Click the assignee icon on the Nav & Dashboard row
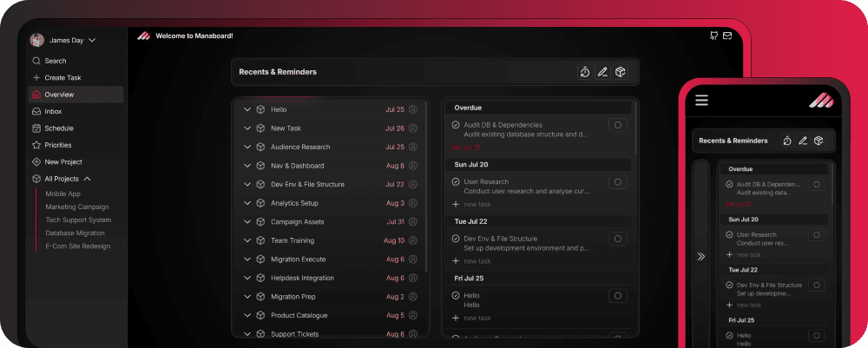 coord(413,166)
